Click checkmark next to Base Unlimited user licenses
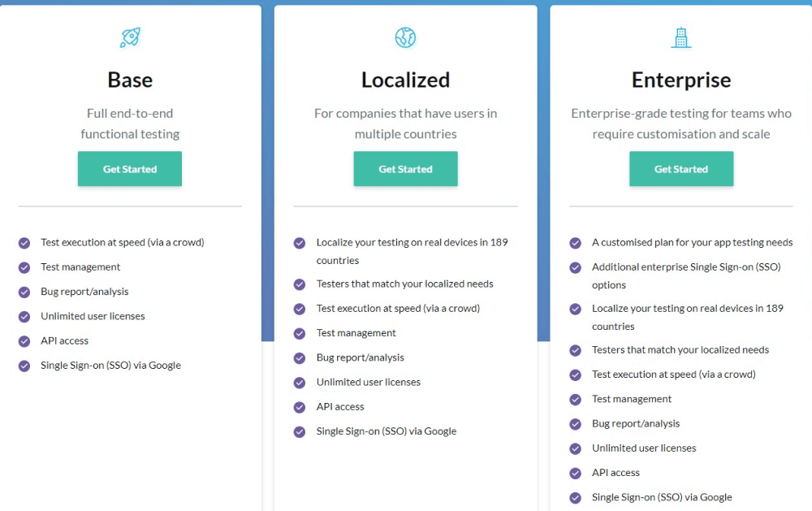 24,317
